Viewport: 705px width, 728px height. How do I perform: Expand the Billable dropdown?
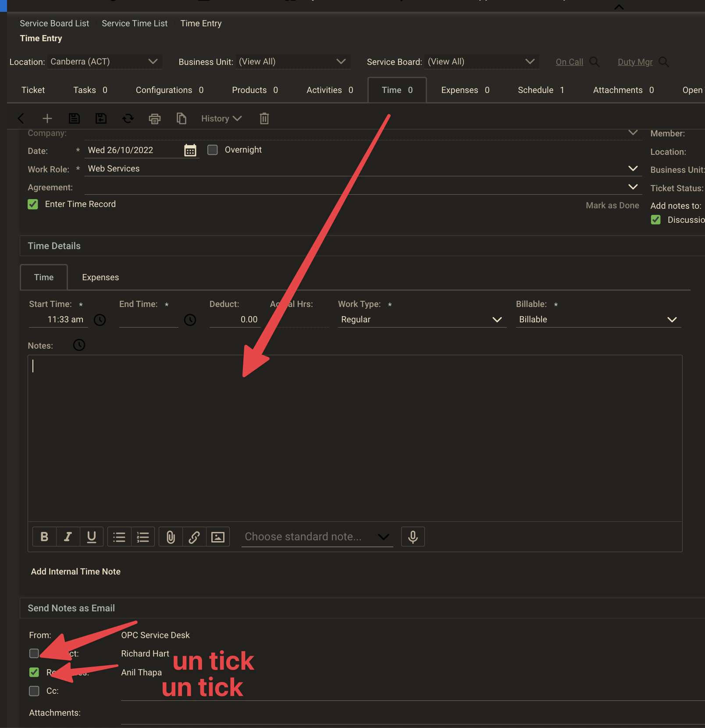(x=598, y=320)
